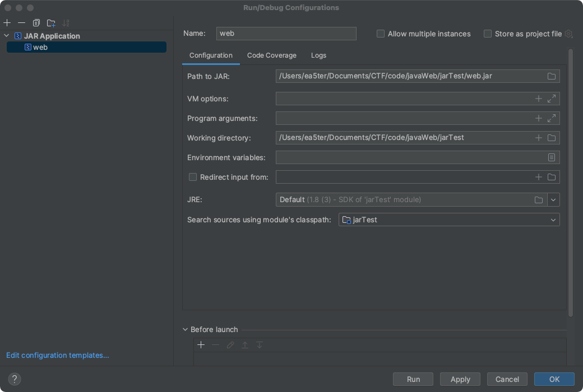Open the Help question mark button
The width and height of the screenshot is (583, 392).
pos(15,379)
